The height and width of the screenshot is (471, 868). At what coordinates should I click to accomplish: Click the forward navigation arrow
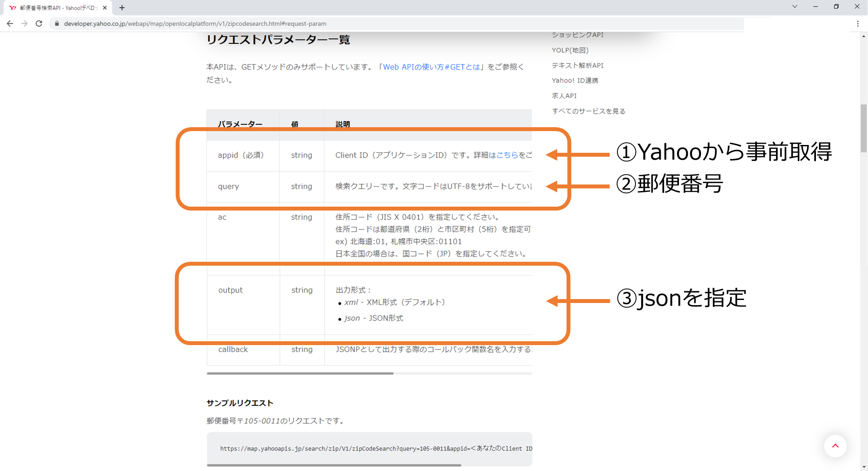(24, 23)
